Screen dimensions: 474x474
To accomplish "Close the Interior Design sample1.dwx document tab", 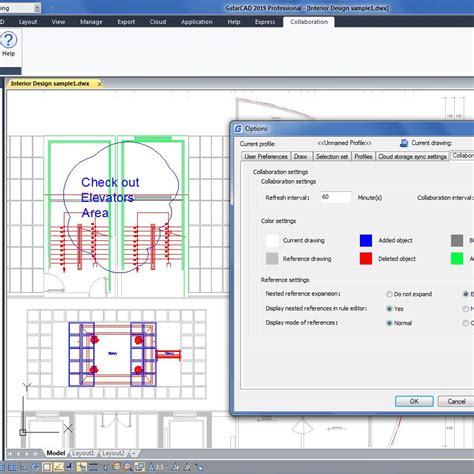I will coord(99,84).
